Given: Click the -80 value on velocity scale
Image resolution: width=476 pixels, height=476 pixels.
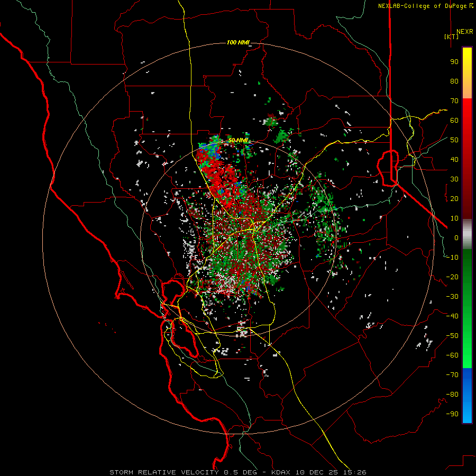Looking at the screenshot, I should [x=452, y=395].
